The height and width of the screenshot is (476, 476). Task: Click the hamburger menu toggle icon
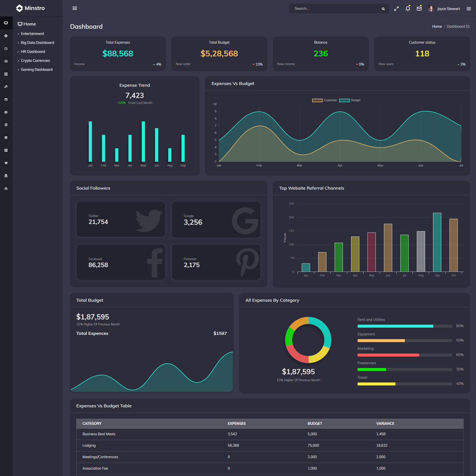click(x=75, y=8)
